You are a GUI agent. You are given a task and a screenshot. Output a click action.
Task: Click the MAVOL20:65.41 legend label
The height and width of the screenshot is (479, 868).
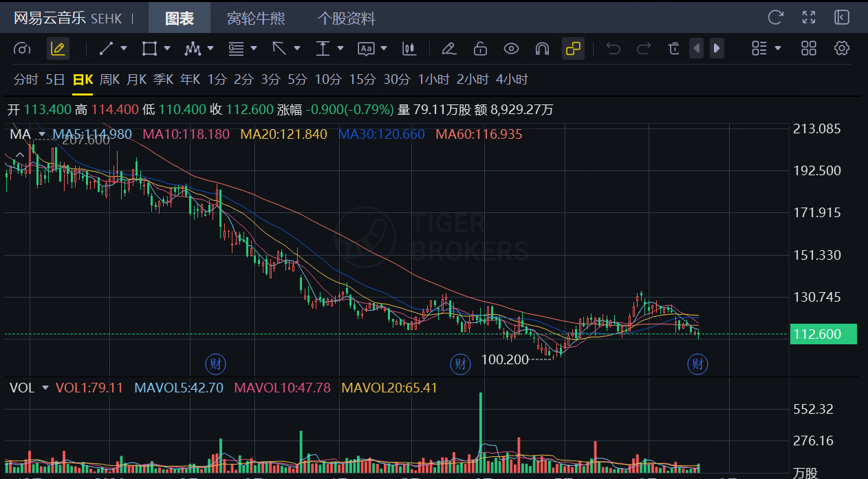390,388
